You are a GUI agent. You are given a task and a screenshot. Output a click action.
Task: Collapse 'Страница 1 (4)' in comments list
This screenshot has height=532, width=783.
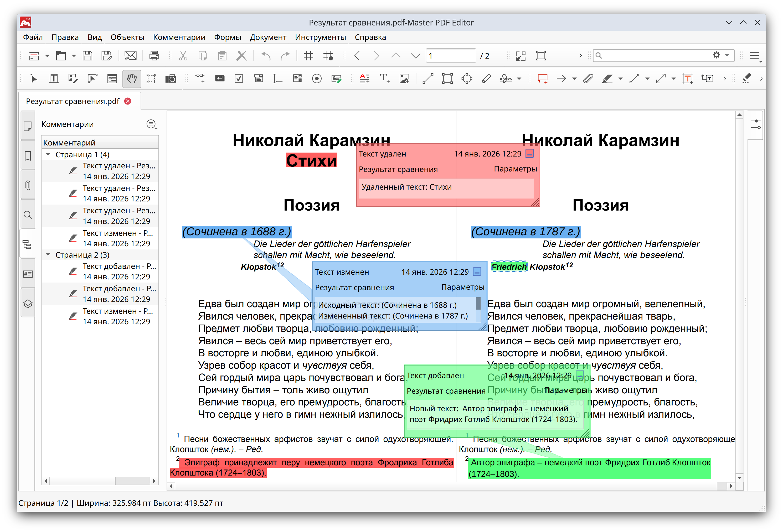coord(48,154)
